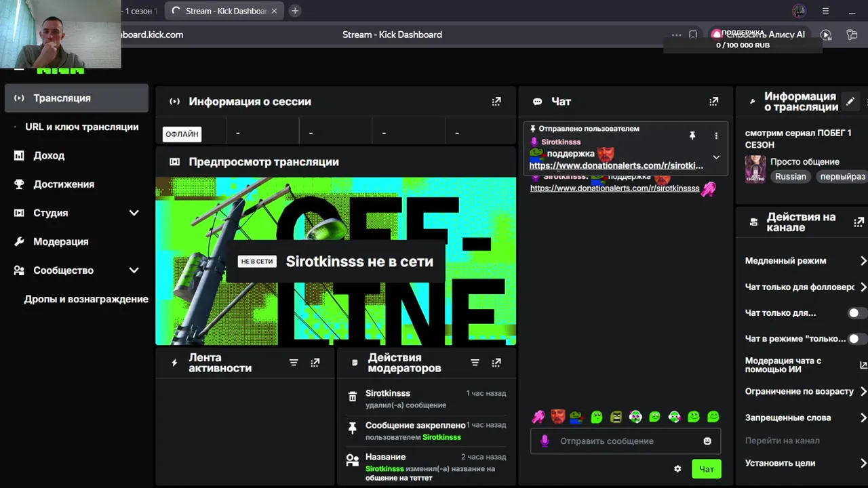Open external link for ИИ chat moderation
Screen dimensions: 868x488
pos(863,365)
